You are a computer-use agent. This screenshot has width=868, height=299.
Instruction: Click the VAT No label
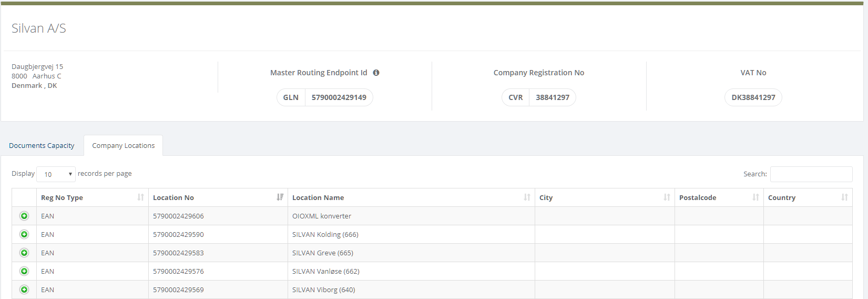pos(753,73)
